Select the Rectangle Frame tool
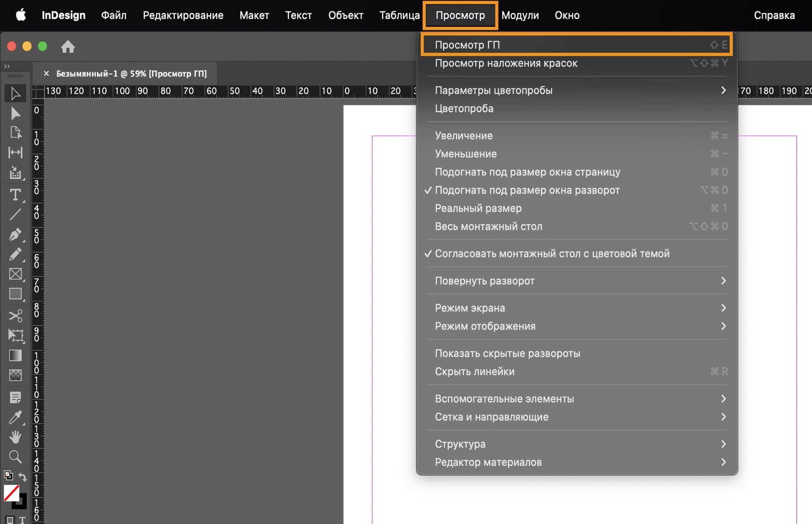The height and width of the screenshot is (524, 812). pyautogui.click(x=15, y=274)
